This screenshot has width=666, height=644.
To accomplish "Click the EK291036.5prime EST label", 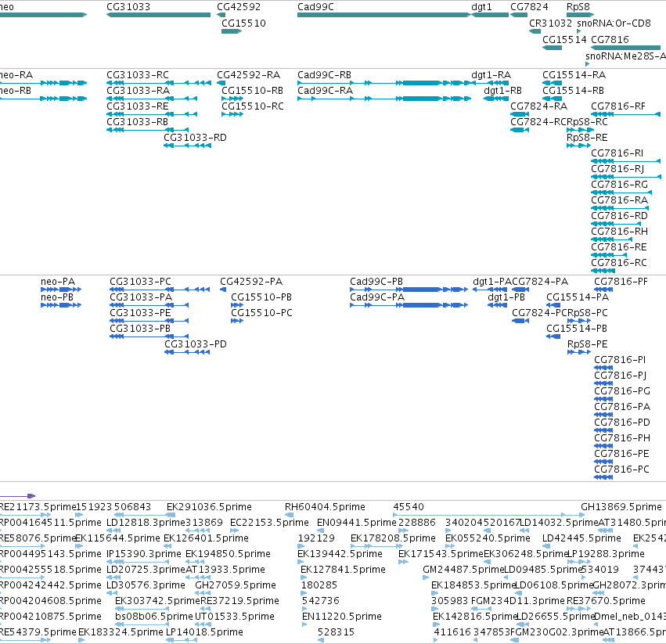I will click(x=209, y=507).
